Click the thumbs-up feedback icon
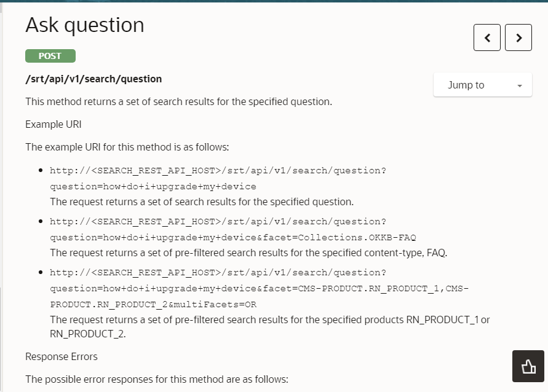The height and width of the screenshot is (392, 548). point(528,367)
